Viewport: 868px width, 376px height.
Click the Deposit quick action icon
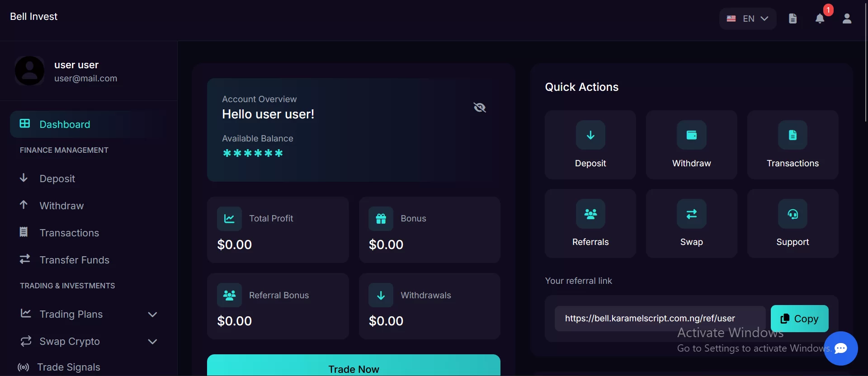(x=590, y=135)
